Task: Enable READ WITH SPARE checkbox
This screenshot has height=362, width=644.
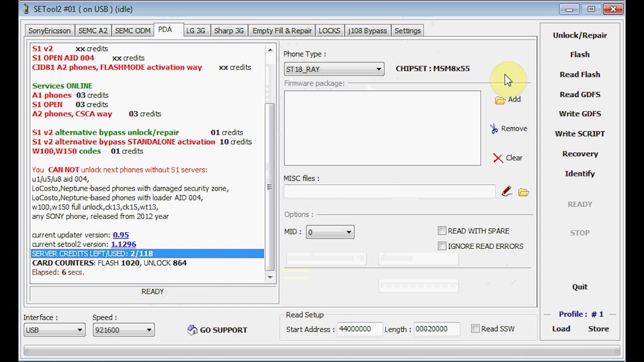Action: [442, 231]
